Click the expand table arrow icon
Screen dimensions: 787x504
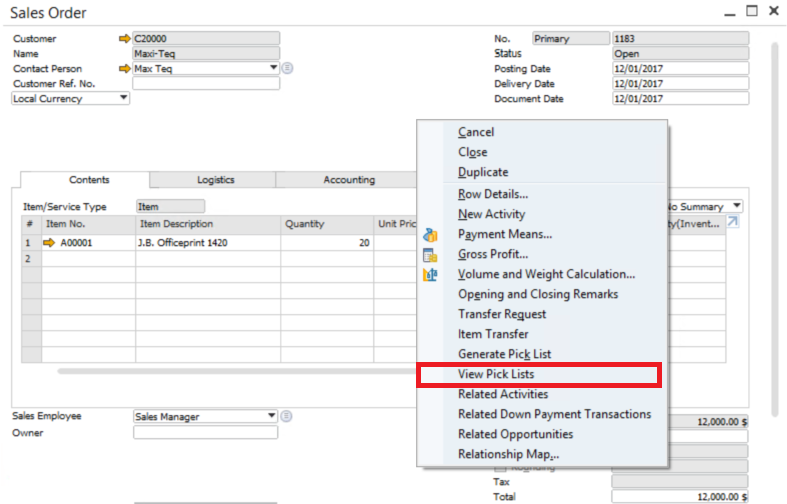[733, 222]
